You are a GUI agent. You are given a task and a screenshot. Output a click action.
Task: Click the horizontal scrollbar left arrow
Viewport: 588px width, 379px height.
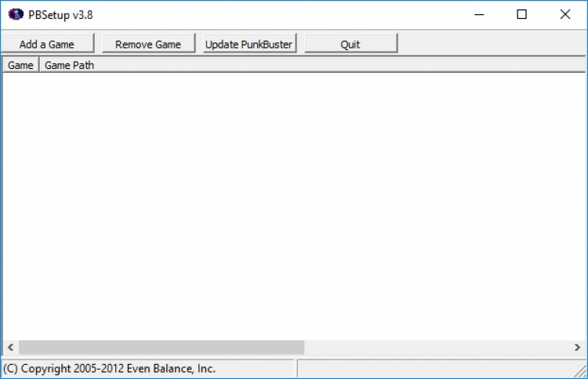(x=10, y=348)
